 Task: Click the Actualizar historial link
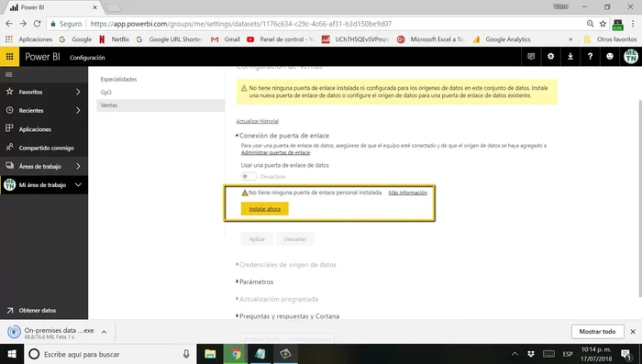[257, 121]
